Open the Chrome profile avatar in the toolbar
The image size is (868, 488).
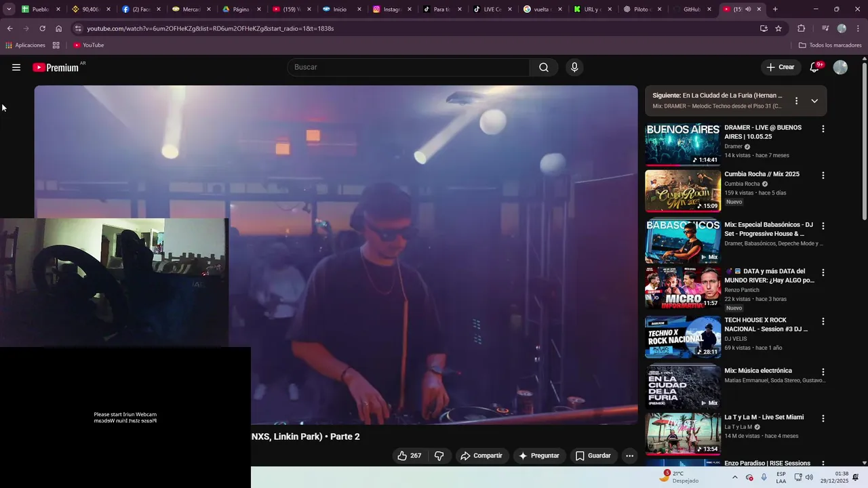[842, 28]
